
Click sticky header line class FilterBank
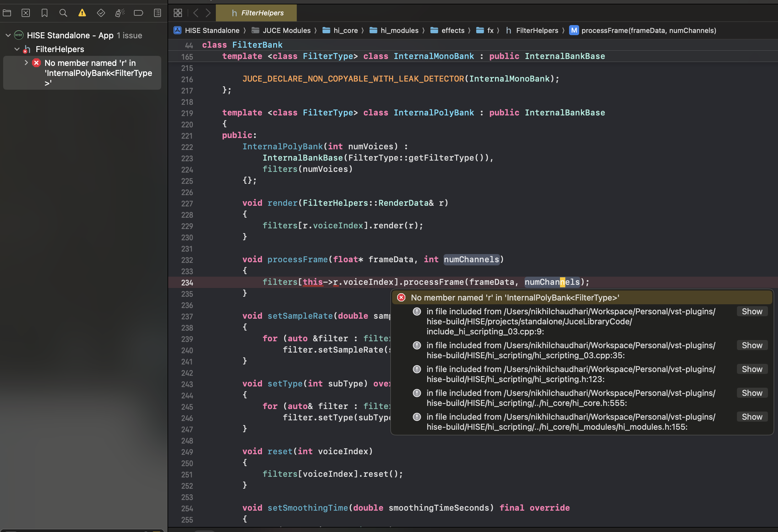(x=242, y=45)
